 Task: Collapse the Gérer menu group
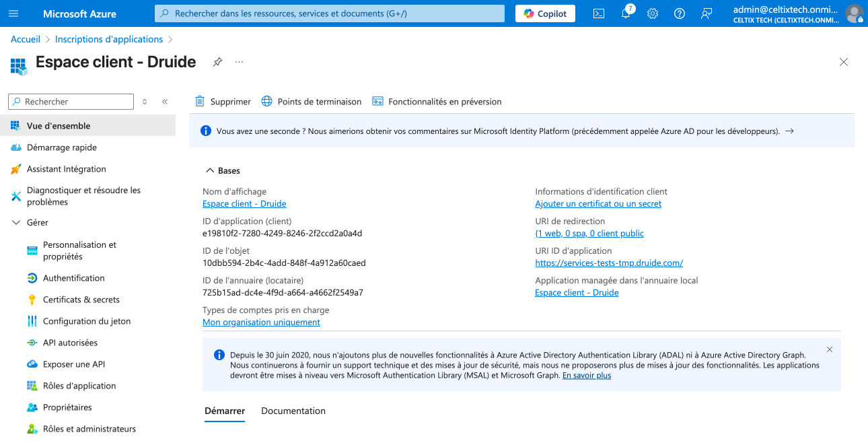(16, 223)
